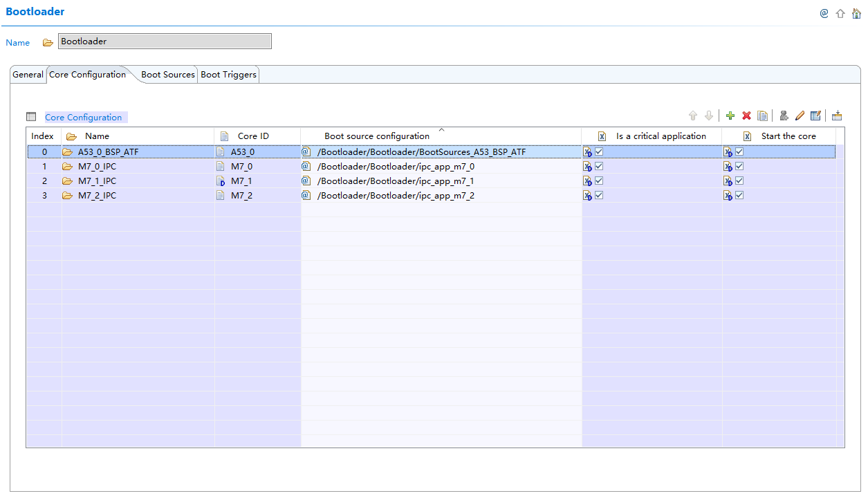Open the Boot Triggers tab
Viewport: 868px width, 498px height.
click(x=228, y=75)
